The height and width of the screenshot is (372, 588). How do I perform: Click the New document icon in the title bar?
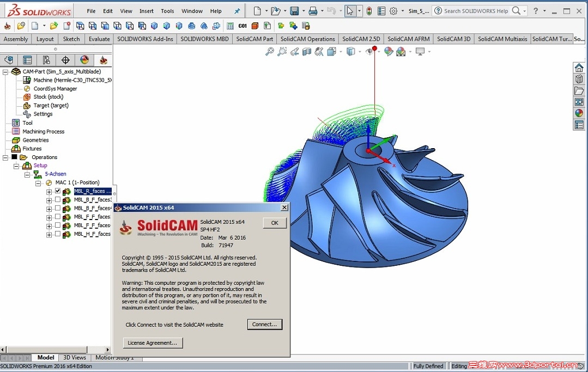point(257,11)
